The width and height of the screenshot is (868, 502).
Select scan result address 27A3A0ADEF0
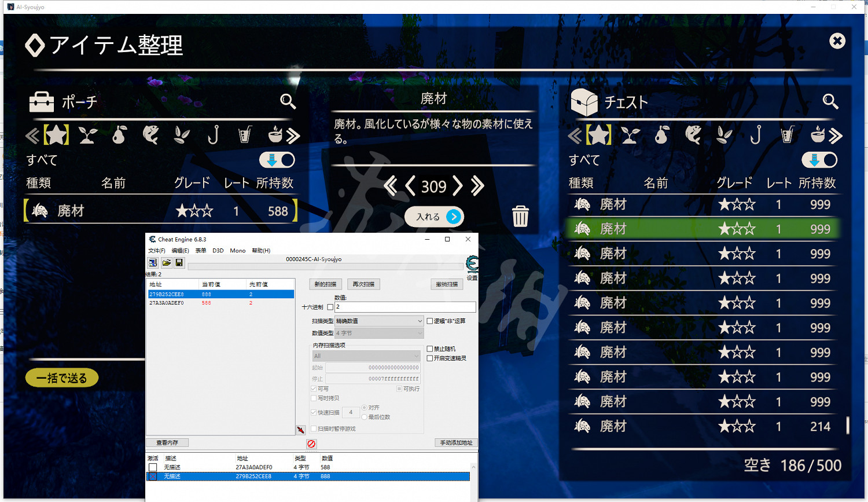174,302
